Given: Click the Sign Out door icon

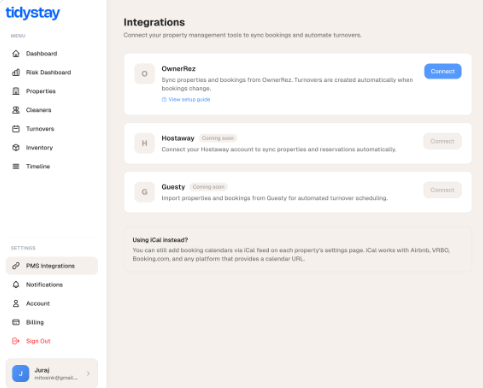Looking at the screenshot, I should (x=16, y=341).
